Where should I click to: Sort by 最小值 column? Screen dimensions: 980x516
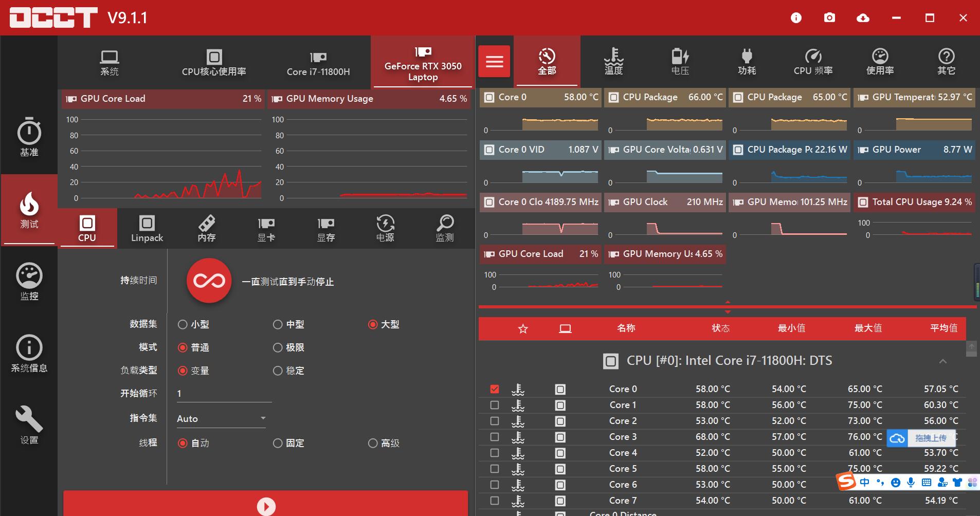[x=791, y=328]
